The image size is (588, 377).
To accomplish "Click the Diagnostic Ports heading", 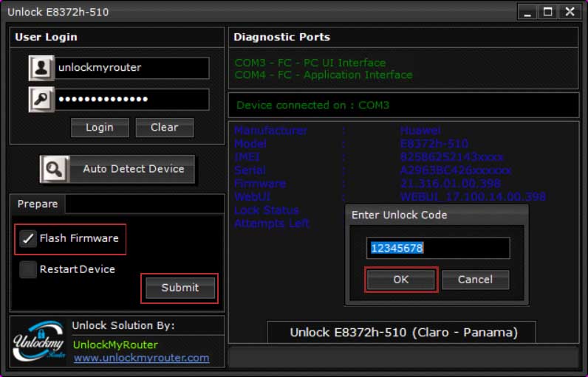I will (x=282, y=37).
